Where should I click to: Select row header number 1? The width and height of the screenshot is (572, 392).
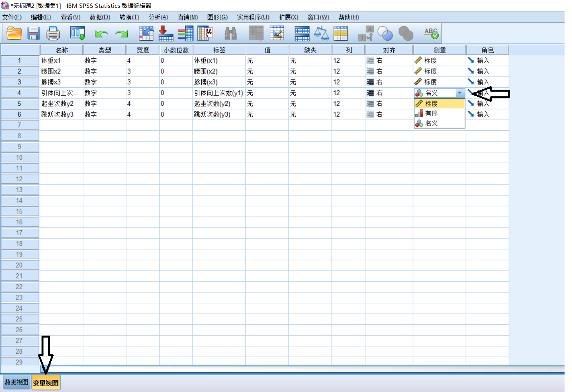[x=20, y=61]
